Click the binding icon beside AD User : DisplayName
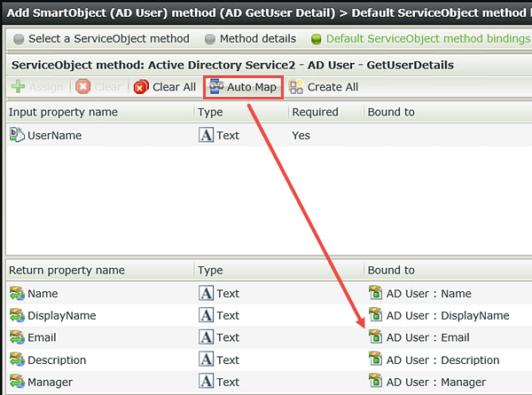The height and width of the screenshot is (395, 532). (375, 314)
